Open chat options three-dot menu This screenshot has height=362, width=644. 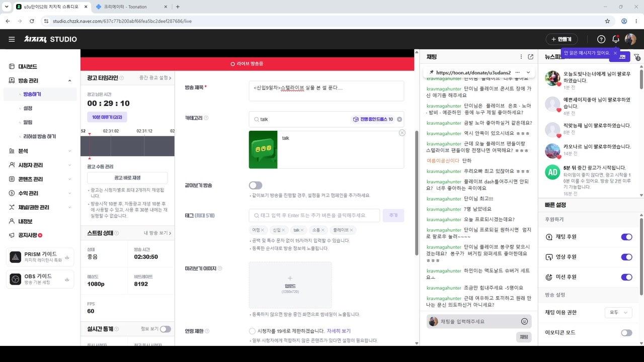[x=521, y=57]
